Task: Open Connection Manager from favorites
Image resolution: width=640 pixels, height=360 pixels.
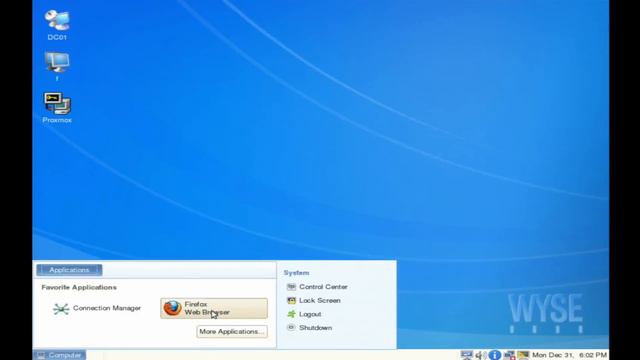Action: pos(97,309)
